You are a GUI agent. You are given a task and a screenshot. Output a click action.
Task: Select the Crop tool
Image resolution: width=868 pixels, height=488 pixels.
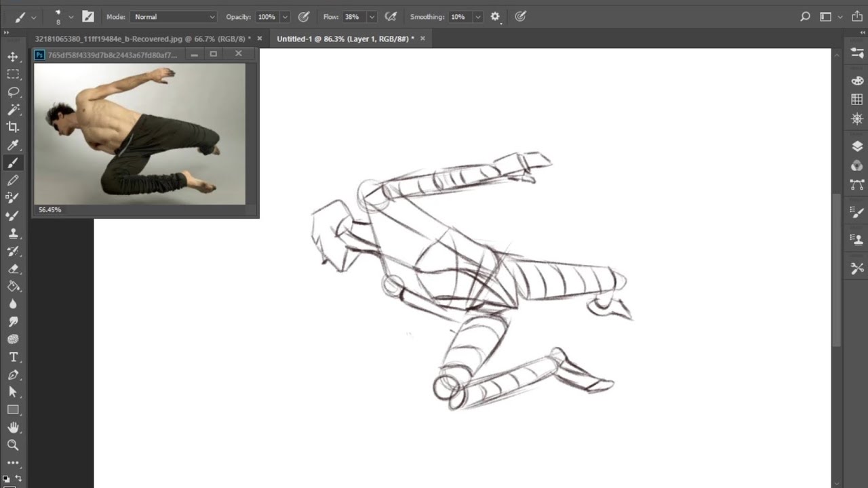pyautogui.click(x=13, y=127)
